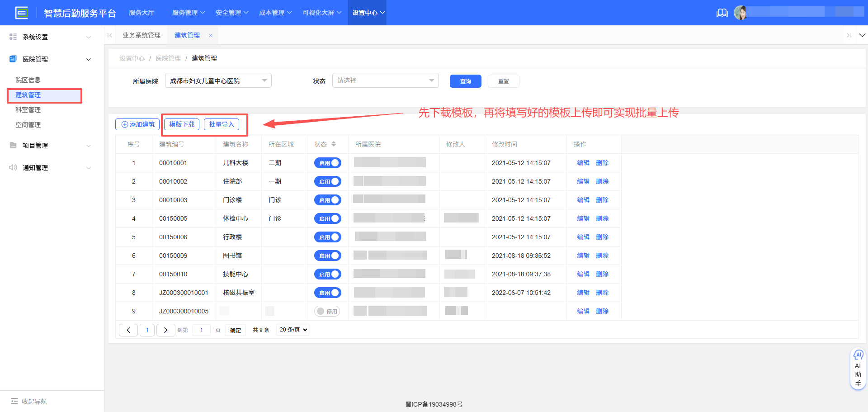This screenshot has width=868, height=412.
Task: Collapse sidebar using 收起导航 icon
Action: tap(14, 401)
